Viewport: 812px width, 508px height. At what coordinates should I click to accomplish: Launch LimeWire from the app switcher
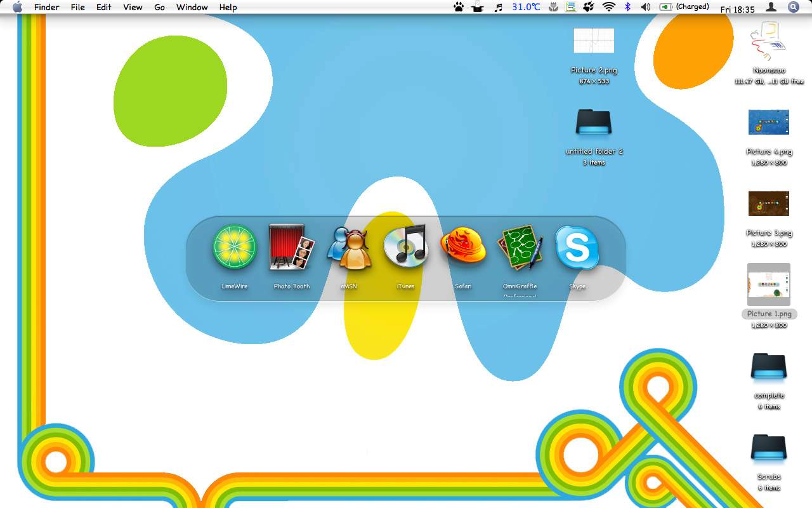point(235,246)
